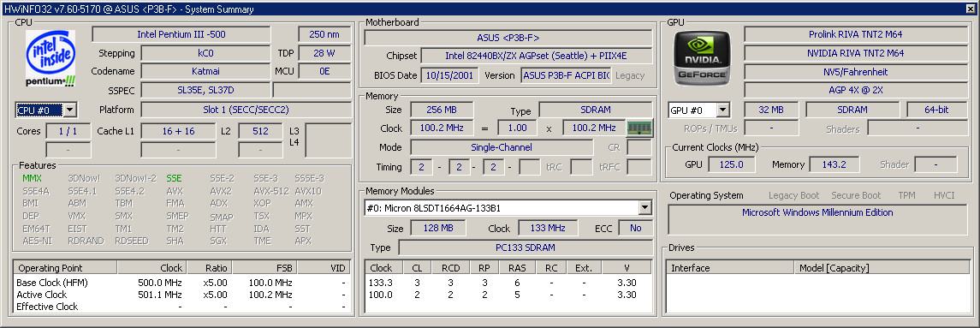This screenshot has width=980, height=328.
Task: Click the PC133 SDRAM type field
Action: click(x=525, y=247)
